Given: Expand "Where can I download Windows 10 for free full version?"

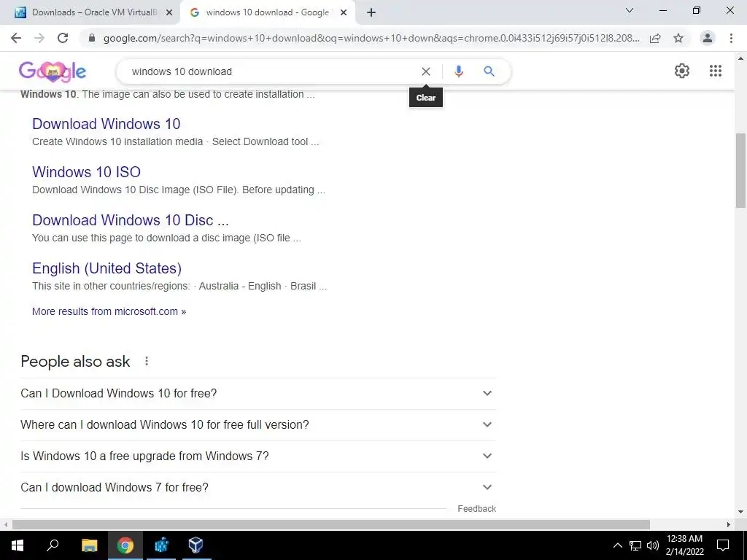Looking at the screenshot, I should pyautogui.click(x=258, y=425).
